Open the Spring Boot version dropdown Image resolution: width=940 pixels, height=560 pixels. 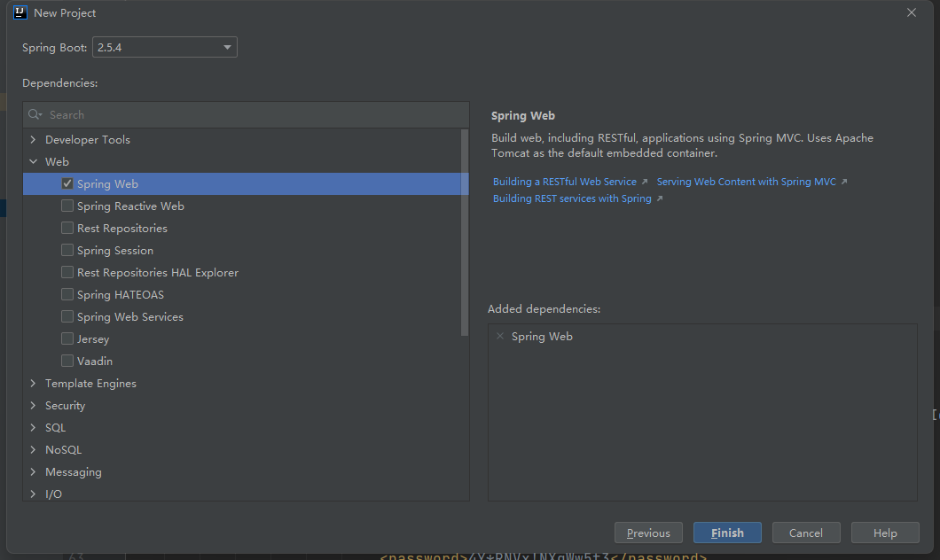(x=165, y=47)
